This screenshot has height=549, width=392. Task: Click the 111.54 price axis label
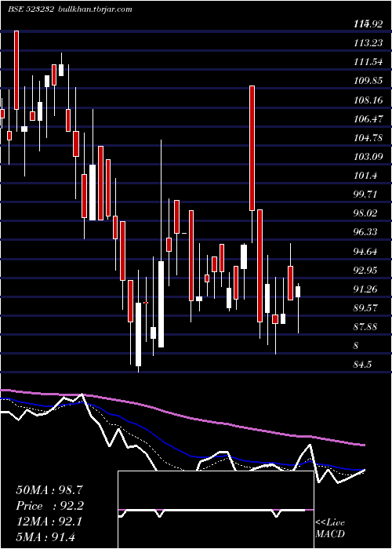coord(368,62)
